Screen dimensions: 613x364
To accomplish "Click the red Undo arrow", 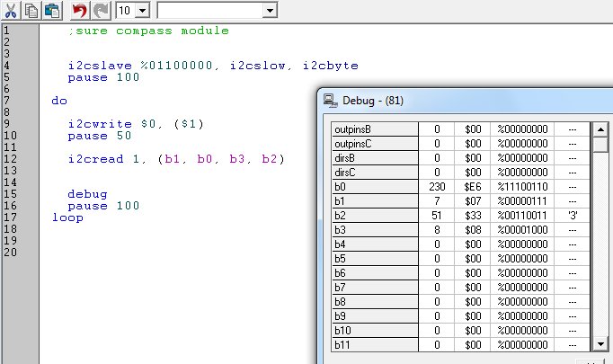I will pyautogui.click(x=79, y=10).
